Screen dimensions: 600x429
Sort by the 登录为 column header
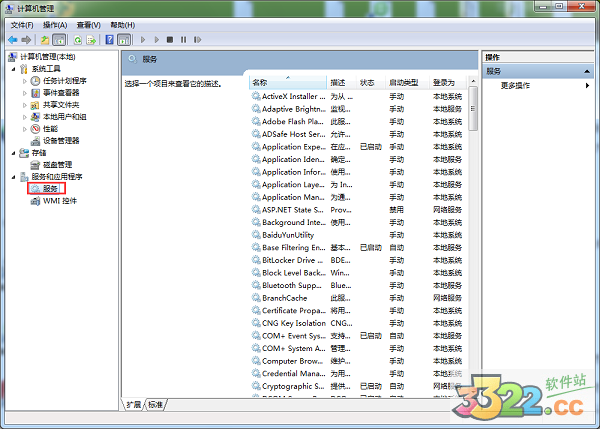448,83
